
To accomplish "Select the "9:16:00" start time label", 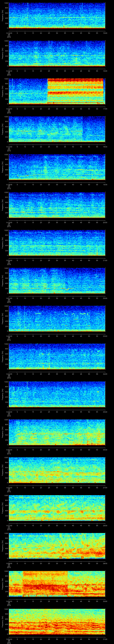I will click(x=9, y=109).
